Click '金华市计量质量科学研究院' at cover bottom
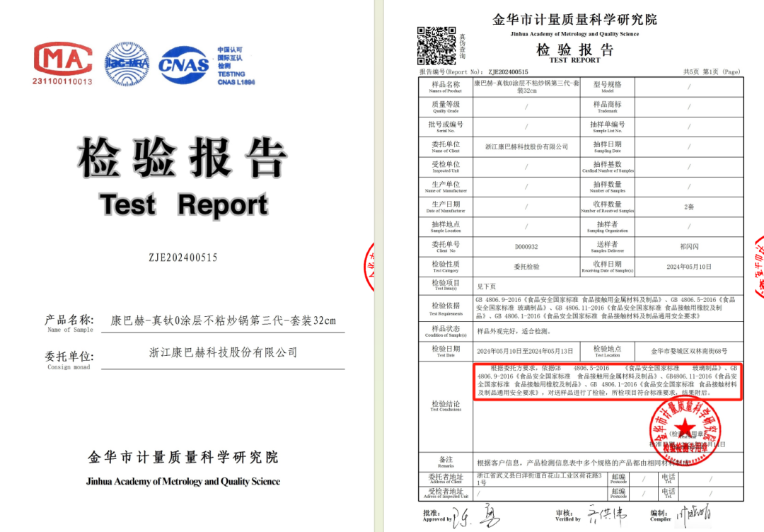The height and width of the screenshot is (532, 764). coord(183,457)
